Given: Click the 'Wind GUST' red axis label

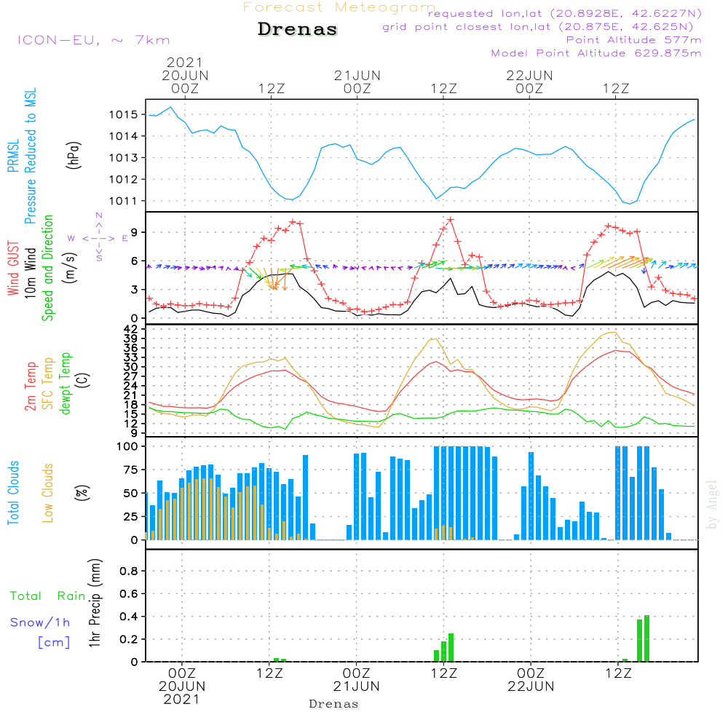Looking at the screenshot, I should tap(13, 269).
